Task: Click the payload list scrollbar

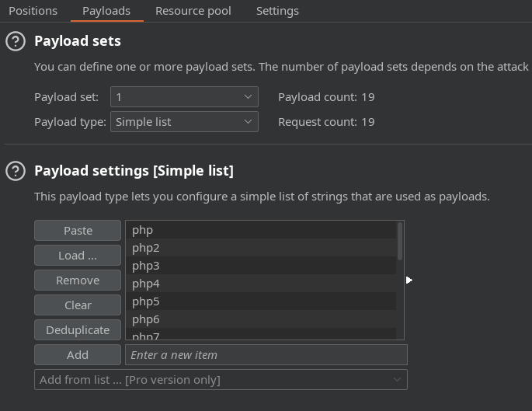Action: point(400,242)
